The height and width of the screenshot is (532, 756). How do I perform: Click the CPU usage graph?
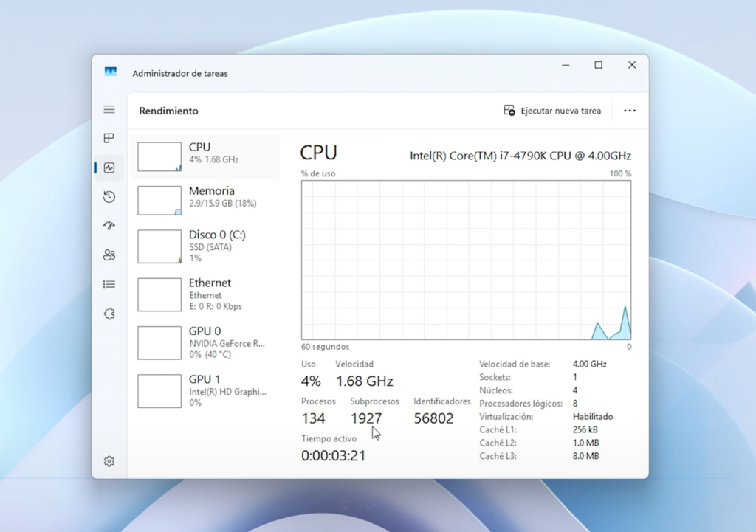(x=466, y=260)
